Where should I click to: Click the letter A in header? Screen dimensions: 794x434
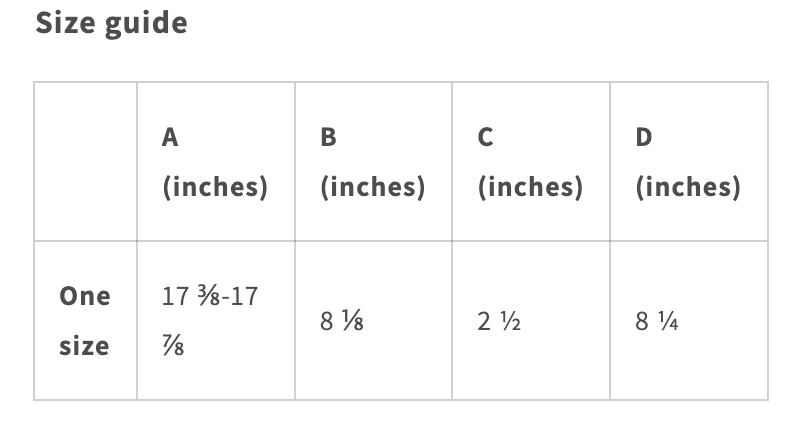(170, 137)
